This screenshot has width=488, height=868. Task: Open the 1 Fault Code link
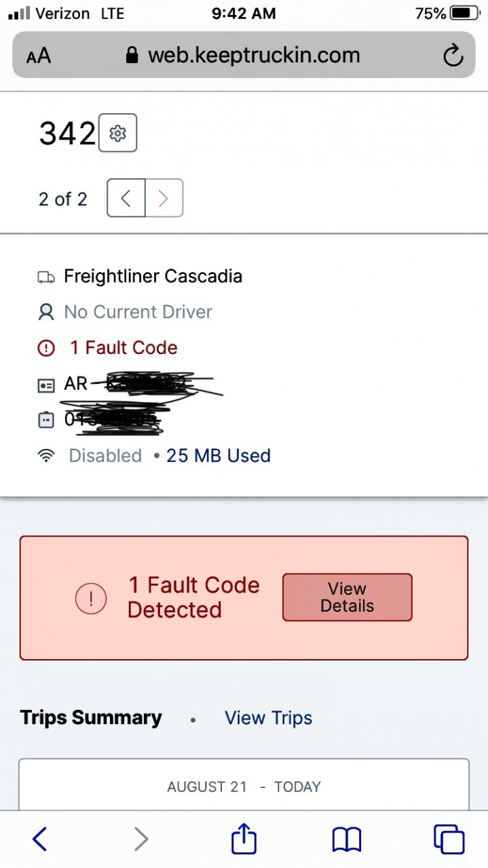click(124, 348)
